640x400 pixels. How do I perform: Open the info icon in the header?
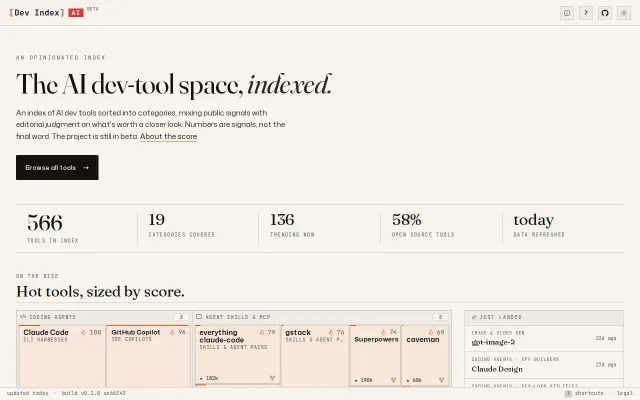pos(567,13)
